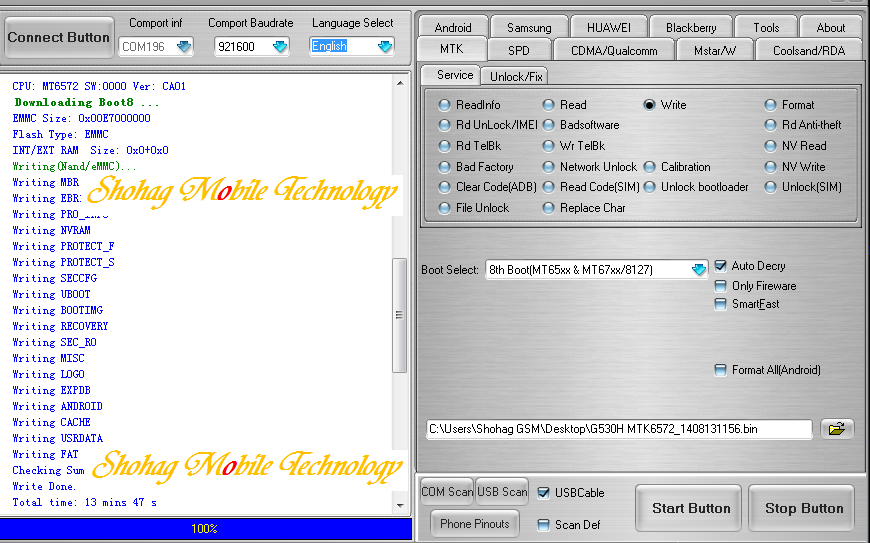Click the 'Writing ANDROID' log line
This screenshot has width=870, height=543.
pyautogui.click(x=57, y=407)
